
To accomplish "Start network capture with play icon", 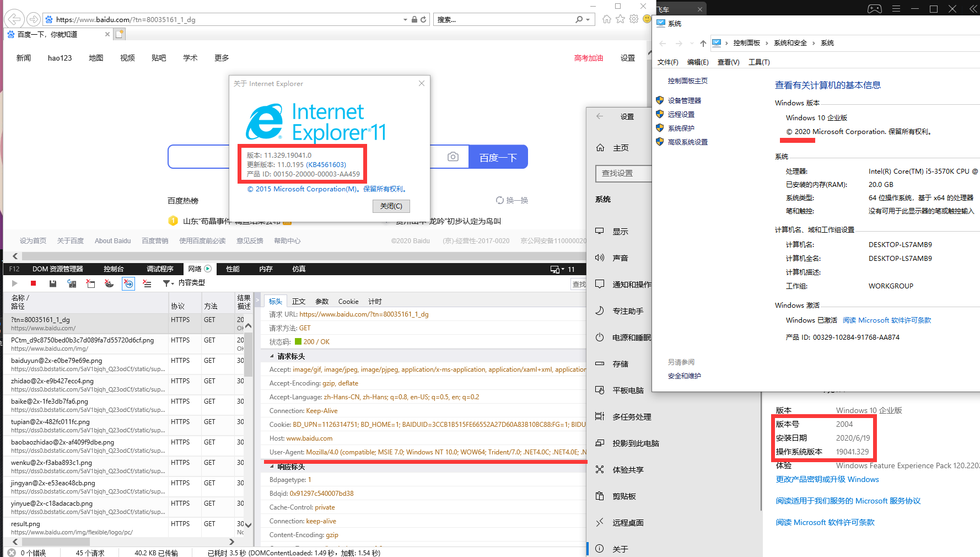I will click(x=14, y=283).
